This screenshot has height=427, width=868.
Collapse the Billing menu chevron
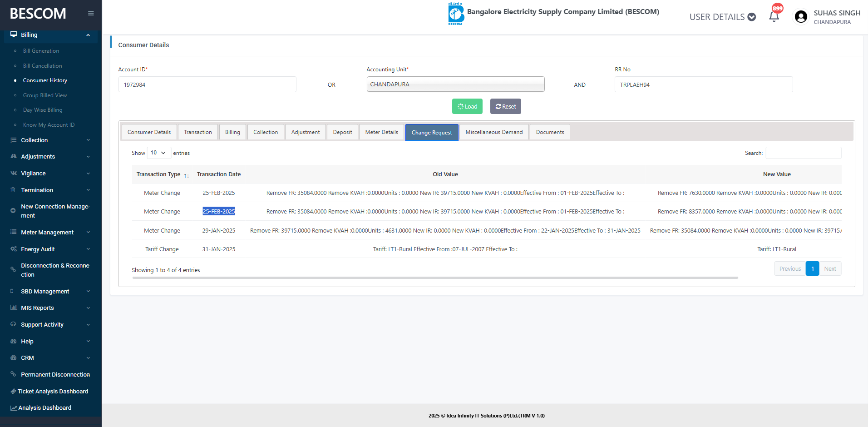(x=88, y=35)
